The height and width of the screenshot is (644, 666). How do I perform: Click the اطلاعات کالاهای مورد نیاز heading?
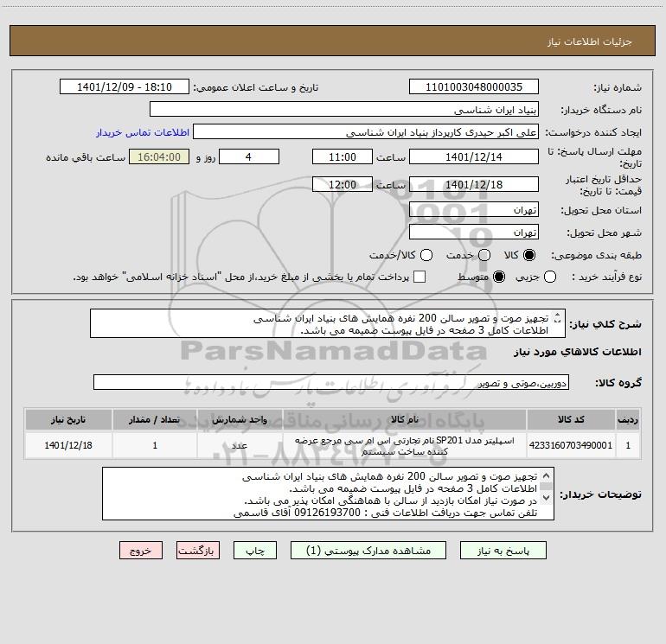578,352
